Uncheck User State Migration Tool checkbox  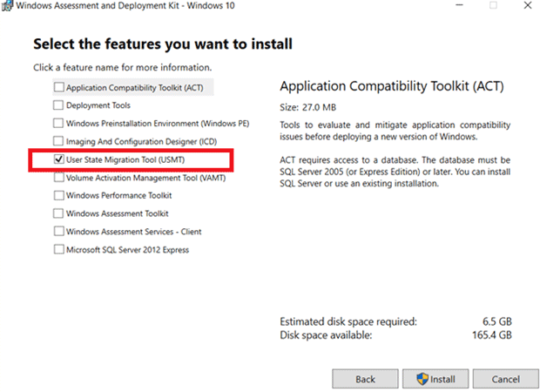click(59, 159)
